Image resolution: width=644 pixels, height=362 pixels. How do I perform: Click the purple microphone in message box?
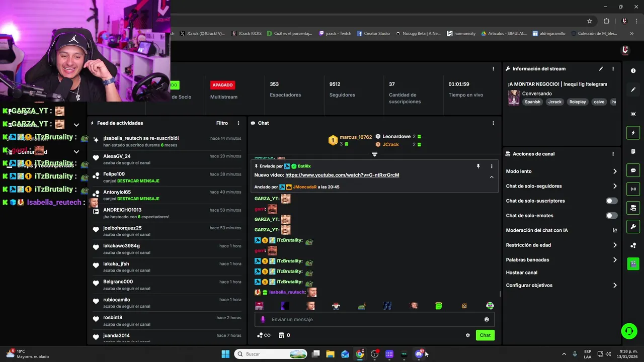[x=263, y=319]
